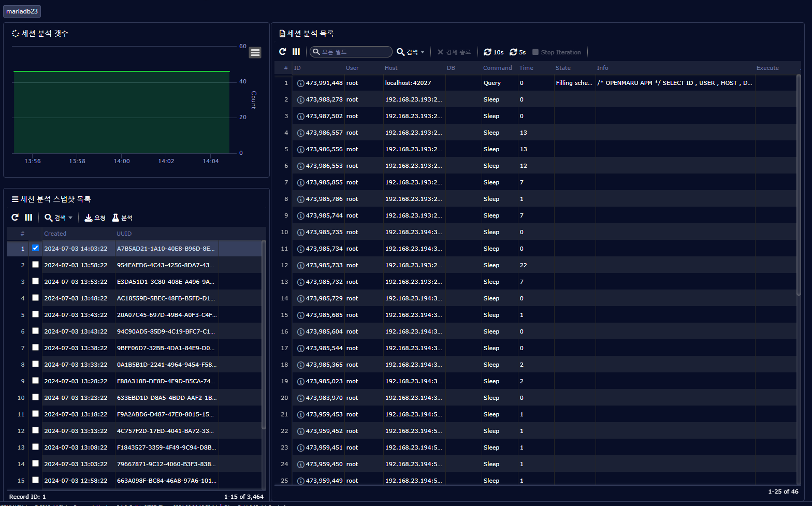Uncheck the 14:03:22 snapshot row checkbox
The width and height of the screenshot is (812, 506).
tap(35, 248)
